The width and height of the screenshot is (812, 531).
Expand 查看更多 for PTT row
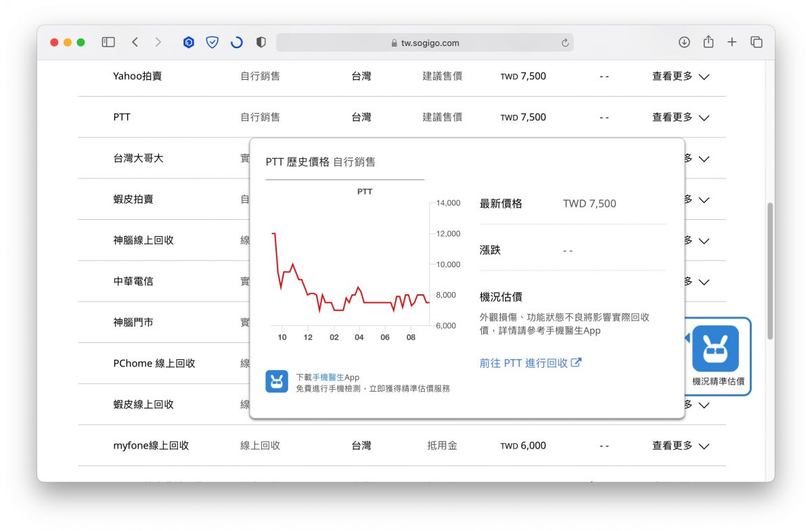click(680, 118)
